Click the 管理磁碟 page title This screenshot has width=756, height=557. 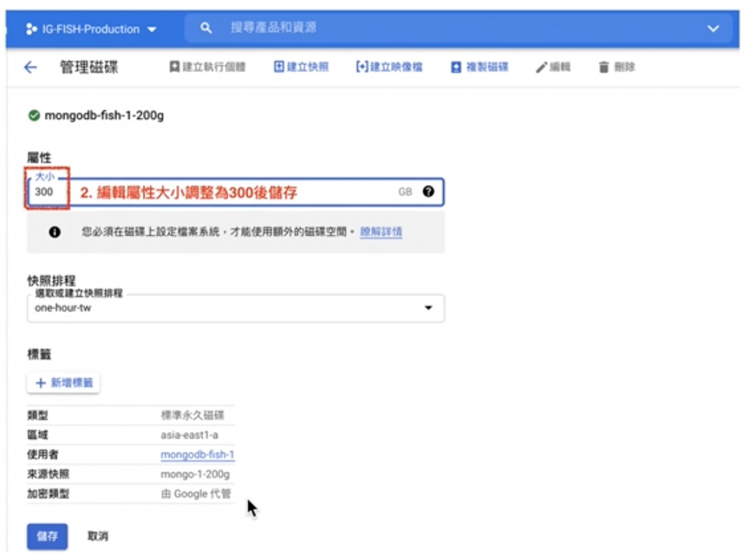coord(89,67)
